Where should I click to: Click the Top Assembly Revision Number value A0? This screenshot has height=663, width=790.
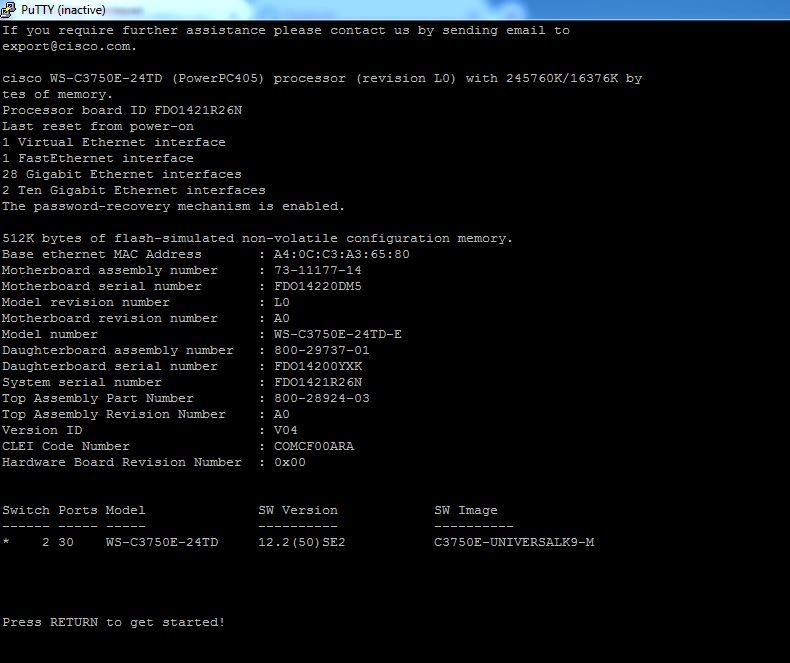pos(282,415)
